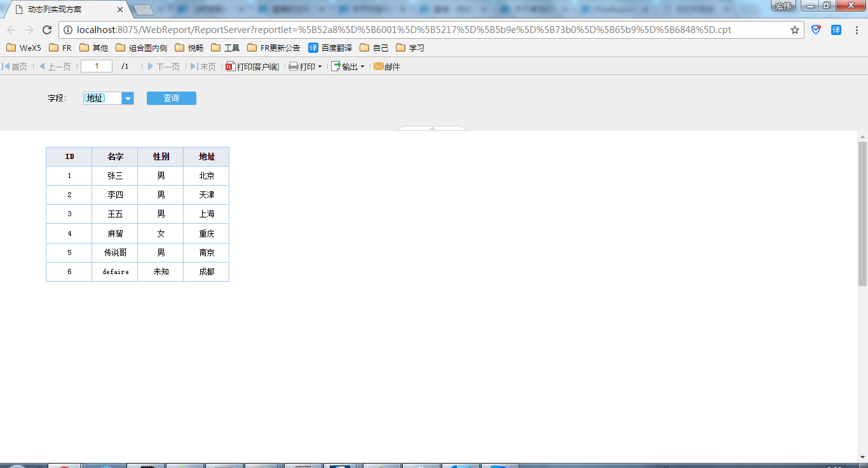Viewport: 868px width, 468px height.
Task: Open the blue shield extension icon
Action: pyautogui.click(x=816, y=30)
